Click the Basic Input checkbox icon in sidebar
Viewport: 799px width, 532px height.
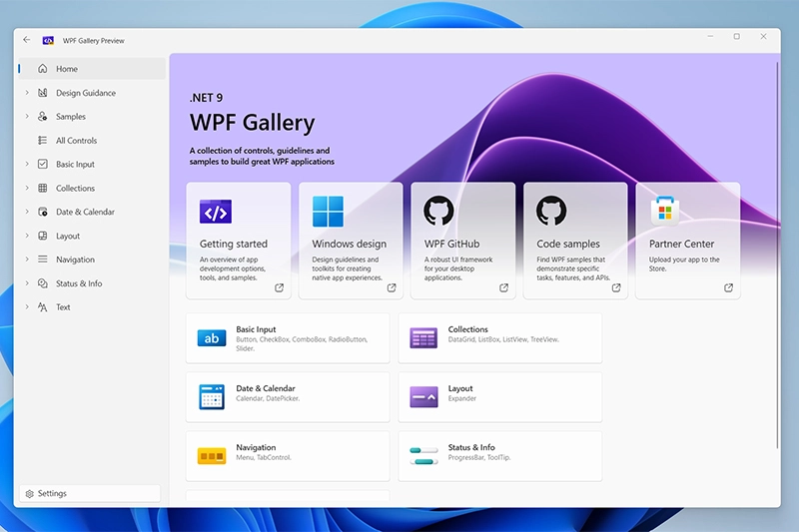click(x=43, y=164)
